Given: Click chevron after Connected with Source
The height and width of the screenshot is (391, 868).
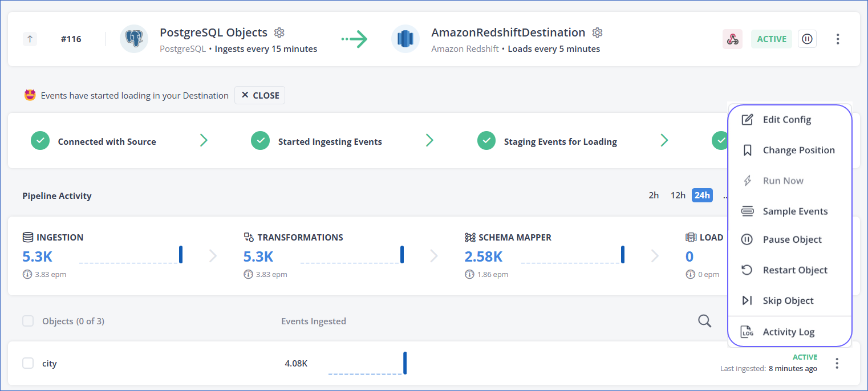Looking at the screenshot, I should click(x=204, y=140).
